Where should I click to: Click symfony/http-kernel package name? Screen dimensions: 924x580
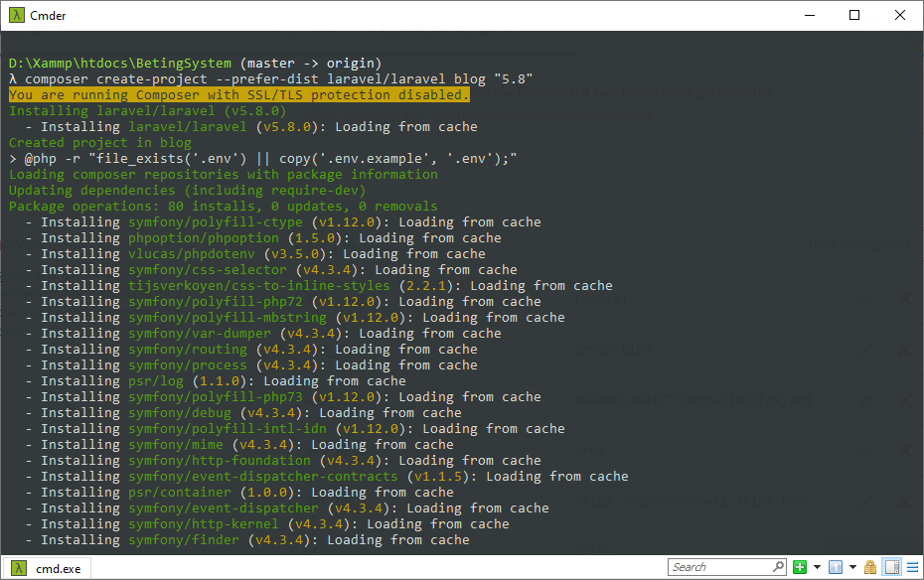pos(204,524)
